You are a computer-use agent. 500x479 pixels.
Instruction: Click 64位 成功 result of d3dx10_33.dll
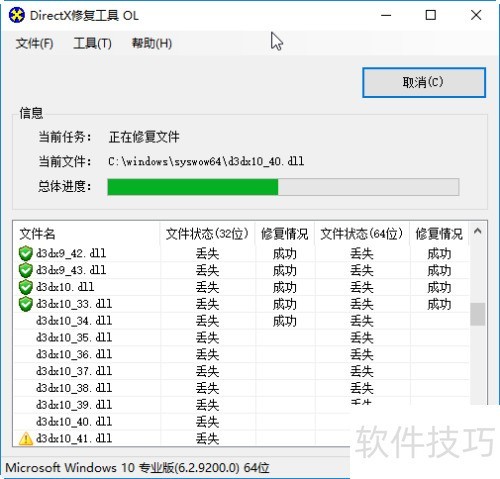tap(439, 304)
